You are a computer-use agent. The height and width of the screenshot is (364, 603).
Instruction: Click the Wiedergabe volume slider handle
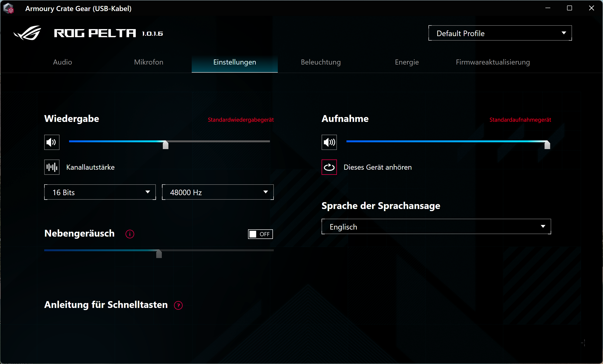pyautogui.click(x=165, y=145)
